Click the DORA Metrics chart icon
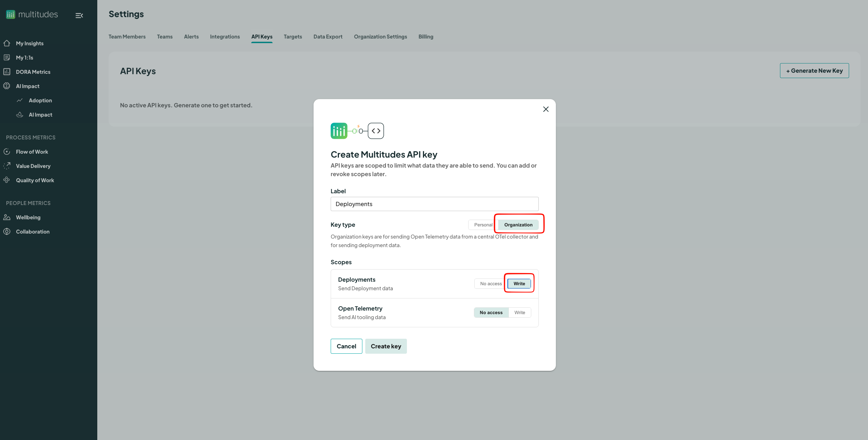 point(7,72)
